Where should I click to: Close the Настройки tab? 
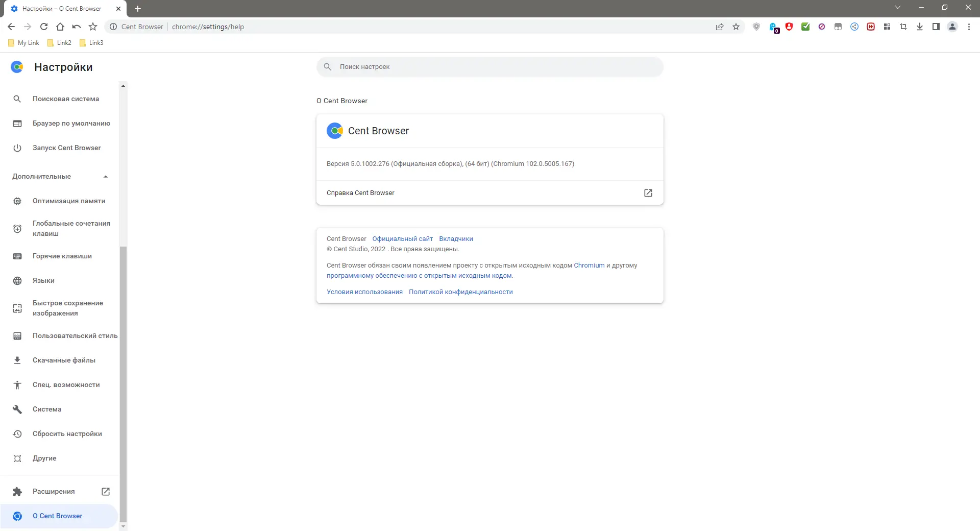(x=118, y=9)
